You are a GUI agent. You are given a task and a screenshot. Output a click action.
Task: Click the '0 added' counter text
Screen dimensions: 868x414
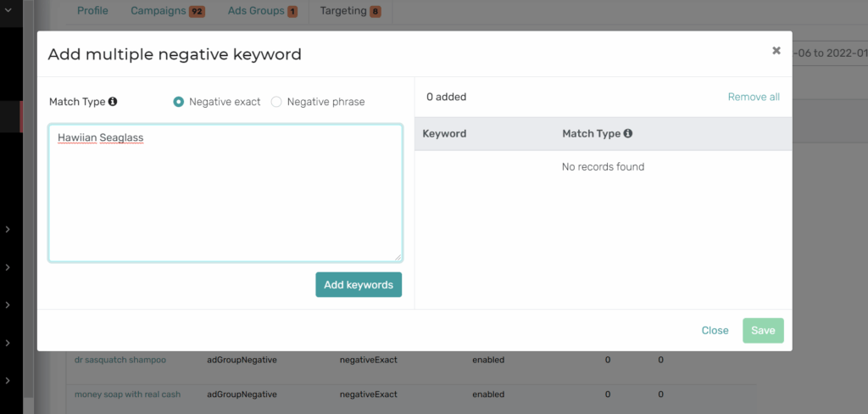[446, 97]
